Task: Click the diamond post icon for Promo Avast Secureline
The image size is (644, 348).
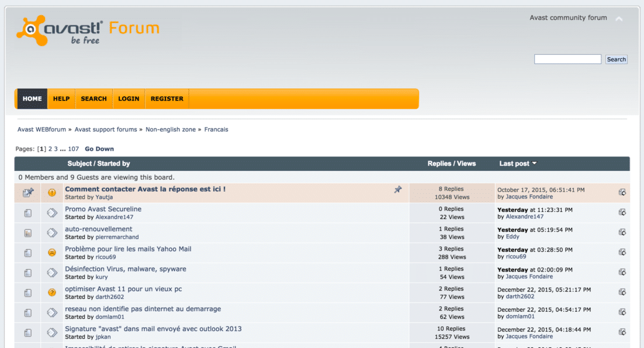Action: [x=52, y=213]
